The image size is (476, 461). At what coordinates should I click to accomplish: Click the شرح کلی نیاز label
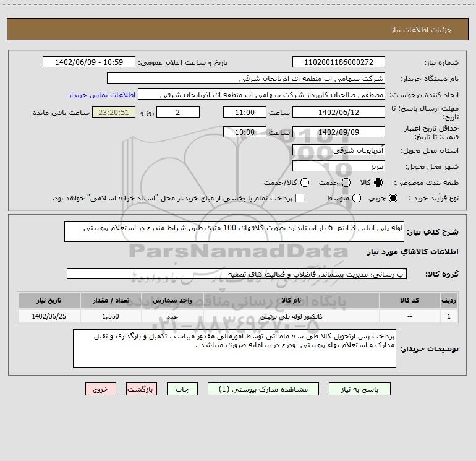click(x=433, y=232)
